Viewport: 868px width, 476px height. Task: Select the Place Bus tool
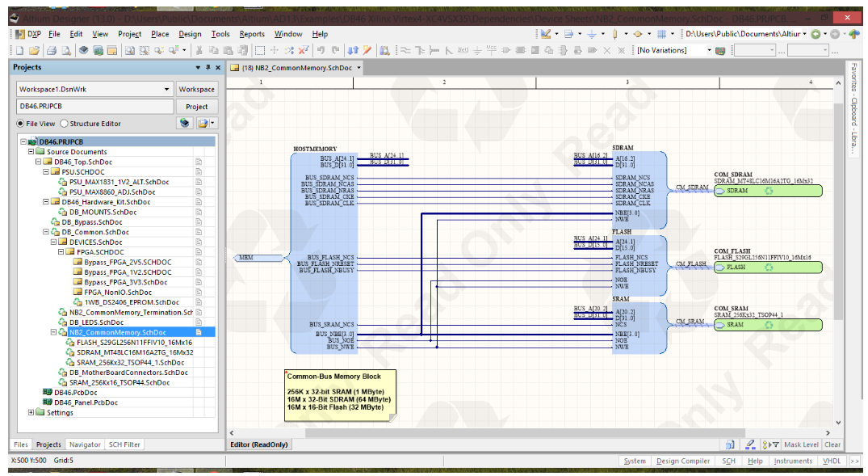point(421,50)
